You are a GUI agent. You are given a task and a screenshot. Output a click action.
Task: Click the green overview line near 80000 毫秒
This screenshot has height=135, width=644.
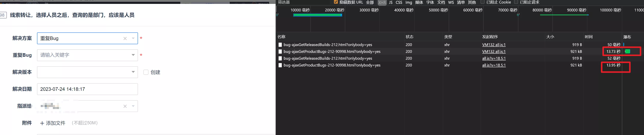pyautogui.click(x=564, y=15)
